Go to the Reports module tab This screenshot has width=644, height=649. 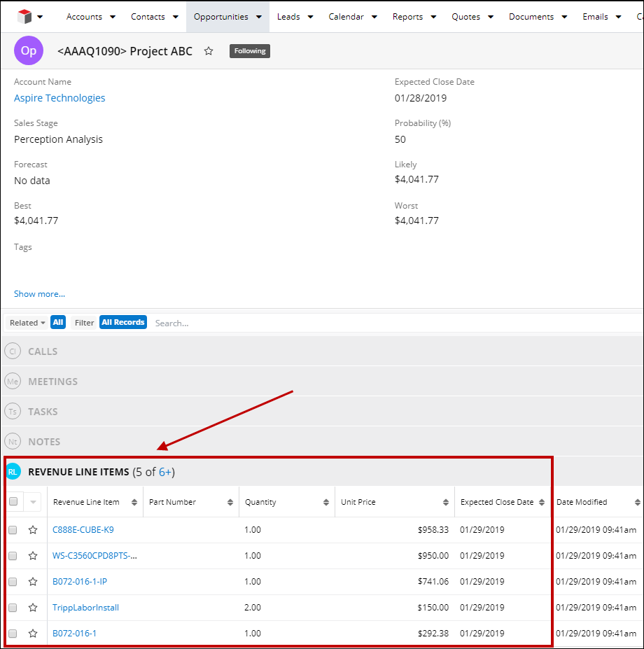tap(407, 17)
